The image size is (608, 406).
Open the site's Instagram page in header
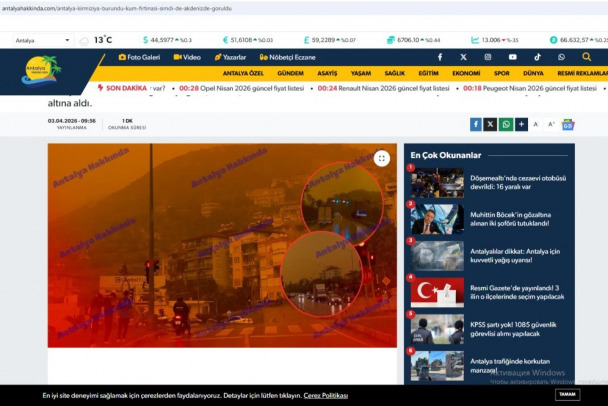point(488,57)
